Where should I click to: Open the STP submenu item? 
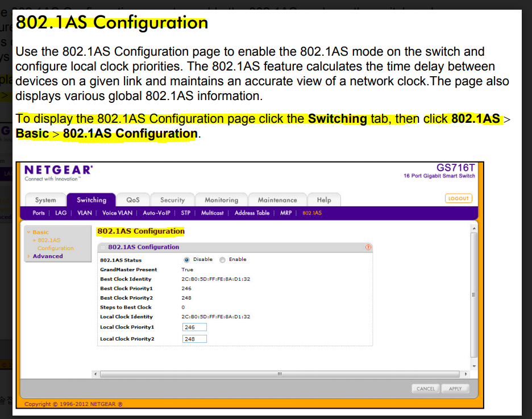click(x=186, y=213)
